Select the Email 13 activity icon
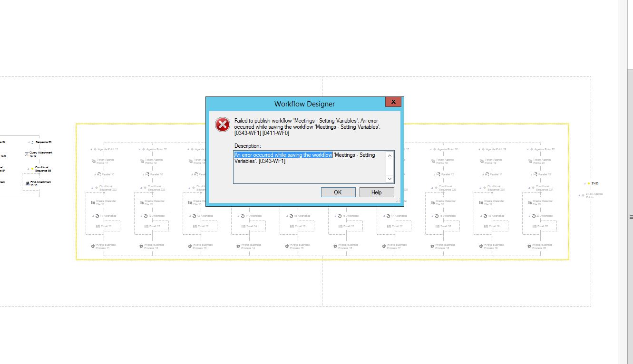The height and width of the screenshot is (364, 633). 195,226
